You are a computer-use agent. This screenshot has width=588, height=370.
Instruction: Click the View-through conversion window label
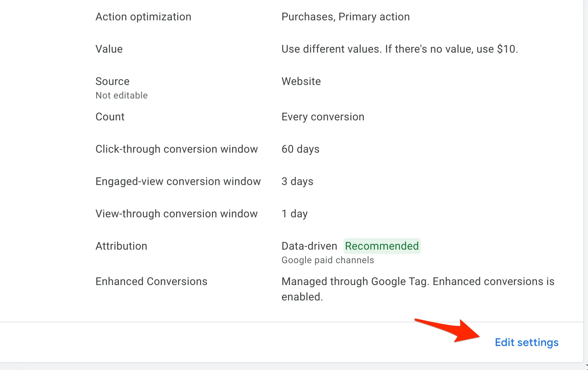(177, 214)
